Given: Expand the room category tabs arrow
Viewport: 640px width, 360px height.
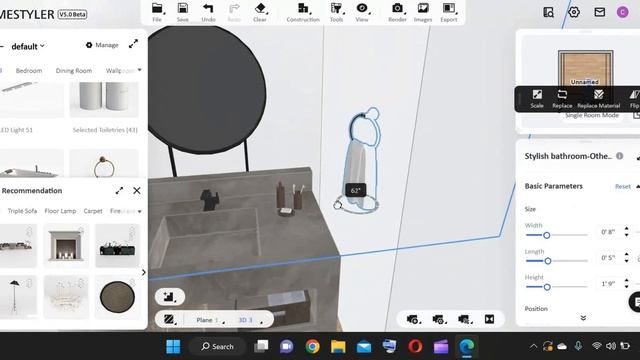Looking at the screenshot, I should coord(140,70).
